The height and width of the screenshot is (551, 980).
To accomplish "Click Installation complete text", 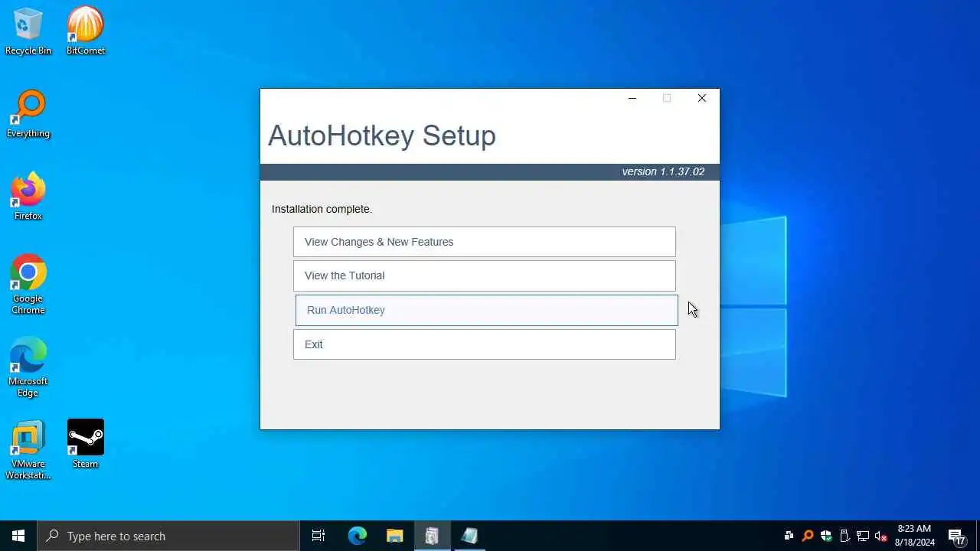I will (x=322, y=209).
